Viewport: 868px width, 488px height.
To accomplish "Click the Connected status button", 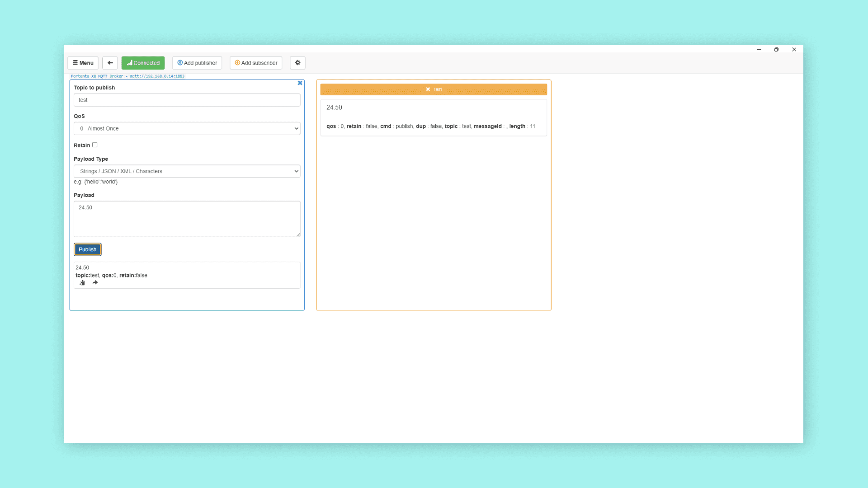I will 143,63.
